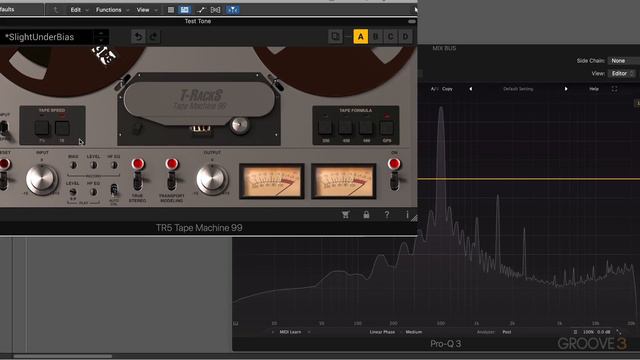640x360 pixels.
Task: Toggle Pro-Q 3 full screen mode
Action: (x=614, y=89)
